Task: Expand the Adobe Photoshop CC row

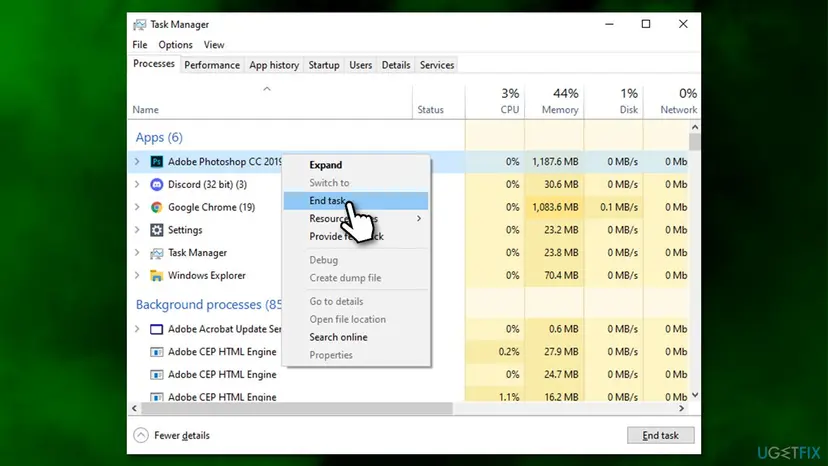Action: (137, 162)
